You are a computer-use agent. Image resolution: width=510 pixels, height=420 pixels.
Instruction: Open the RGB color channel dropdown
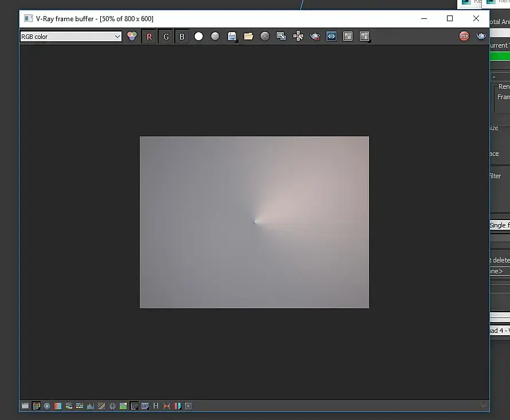(x=70, y=37)
